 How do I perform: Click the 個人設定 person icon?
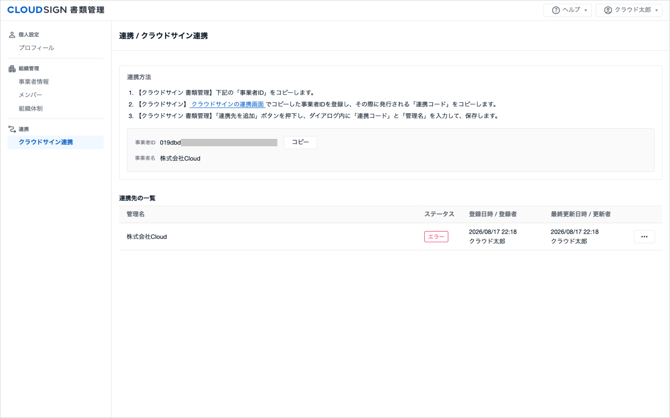pyautogui.click(x=12, y=35)
